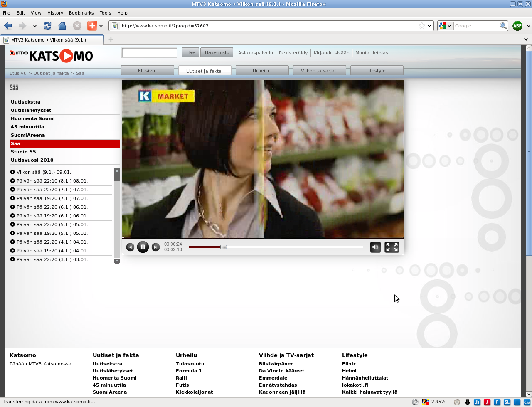Toggle fullscreen video mode
This screenshot has height=407, width=532.
point(392,247)
